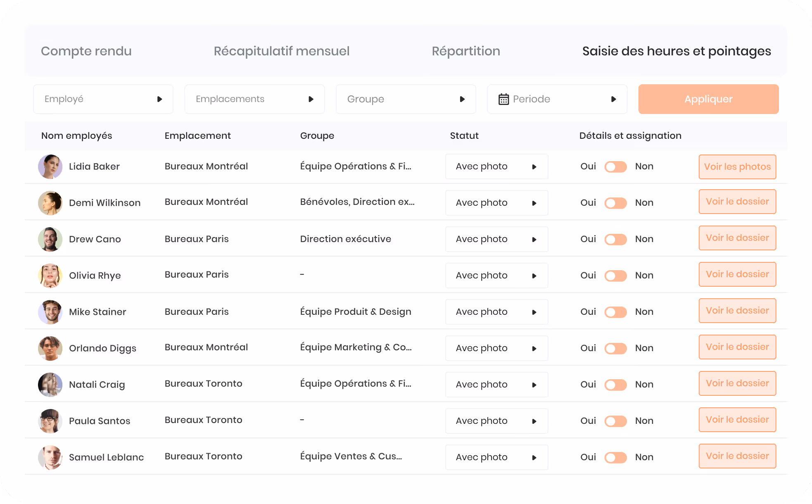Click arrow in Mike Stainer's Avec photo field
This screenshot has height=504, width=812.
pos(534,312)
